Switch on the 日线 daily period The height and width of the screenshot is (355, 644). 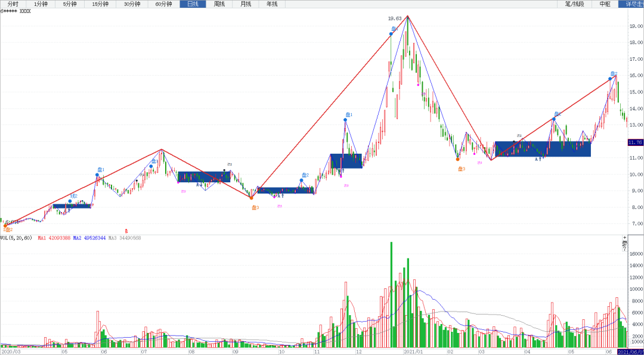(x=193, y=4)
